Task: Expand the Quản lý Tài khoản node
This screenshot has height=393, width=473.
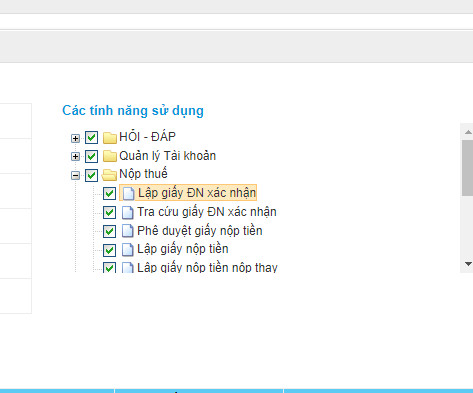Action: click(75, 156)
